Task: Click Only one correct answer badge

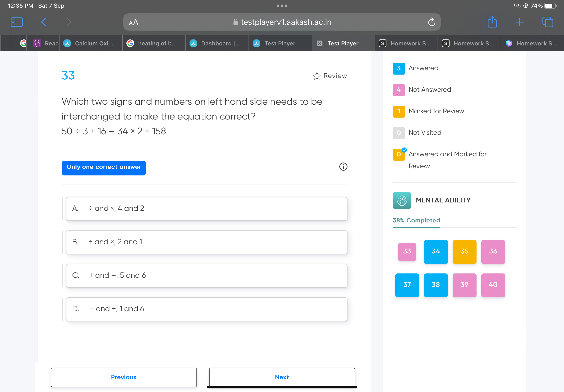Action: [x=104, y=168]
